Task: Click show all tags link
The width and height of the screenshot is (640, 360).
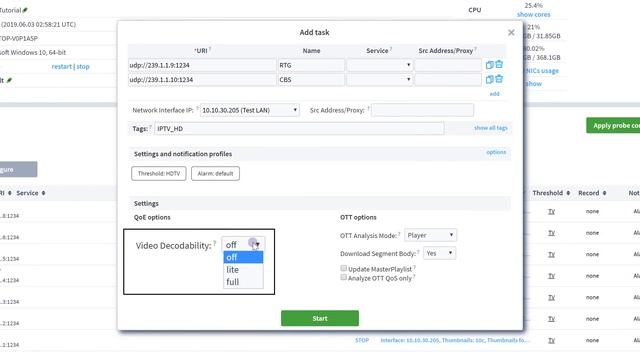Action: pos(491,128)
